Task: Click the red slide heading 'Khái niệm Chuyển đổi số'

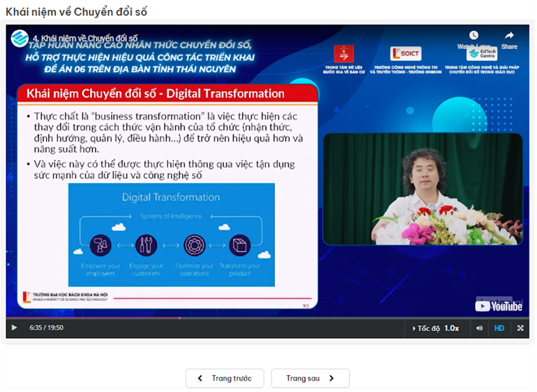Action: pos(156,94)
